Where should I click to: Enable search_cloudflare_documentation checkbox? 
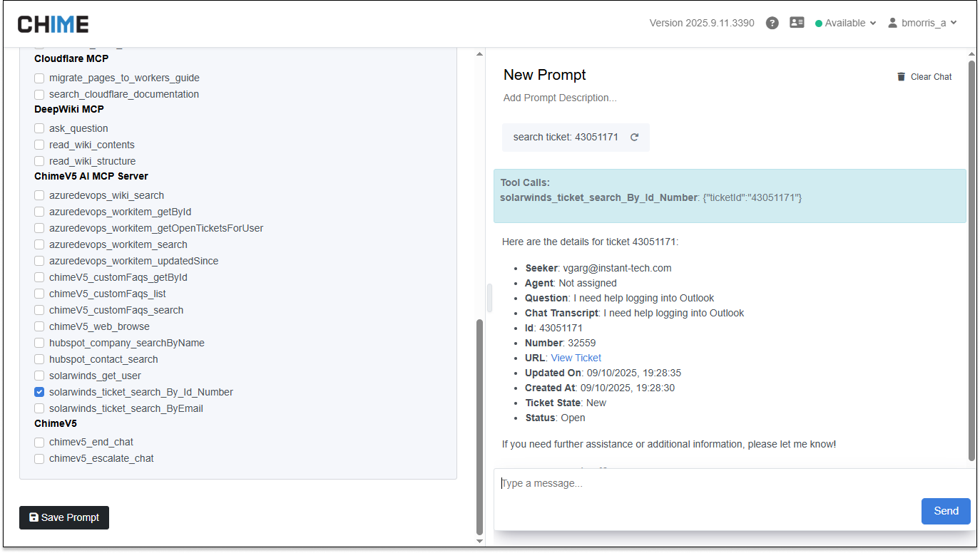point(39,94)
